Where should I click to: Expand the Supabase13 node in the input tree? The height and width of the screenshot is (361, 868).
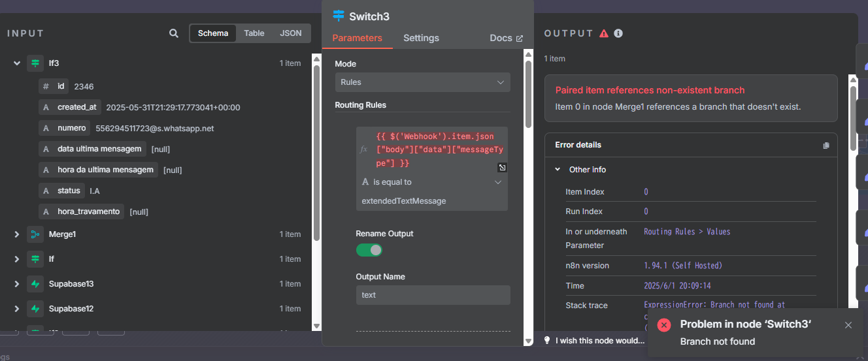click(17, 284)
